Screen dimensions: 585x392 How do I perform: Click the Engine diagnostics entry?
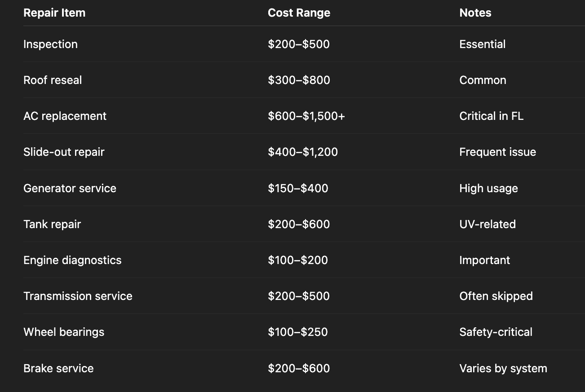[72, 260]
